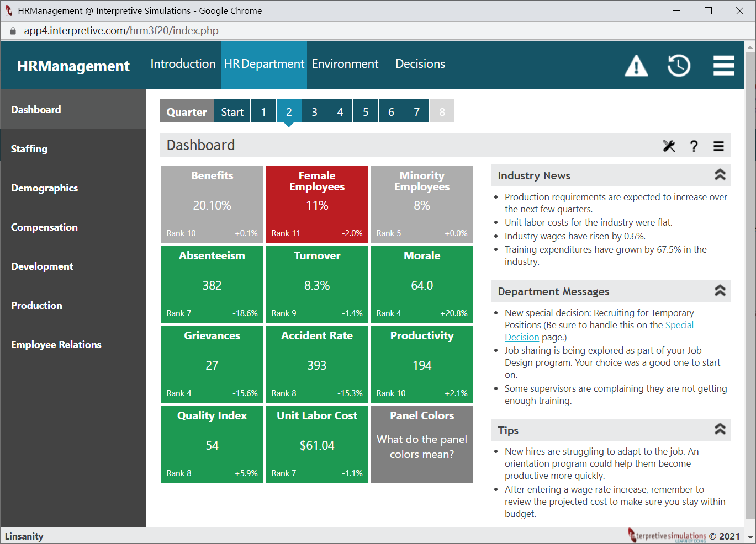Screen dimensions: 756x544
Task: Open the Morale panel
Action: [x=422, y=284]
